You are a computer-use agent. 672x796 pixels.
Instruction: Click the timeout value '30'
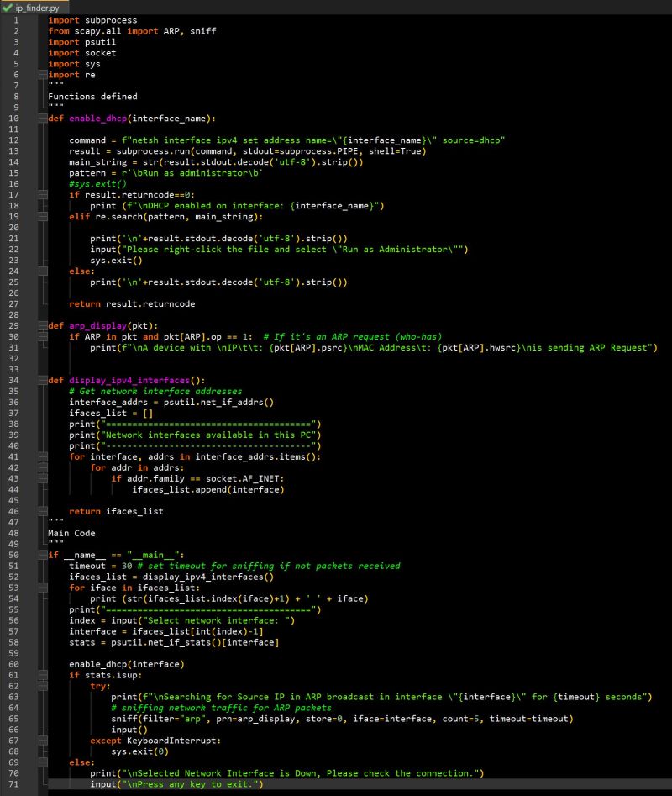[127, 566]
